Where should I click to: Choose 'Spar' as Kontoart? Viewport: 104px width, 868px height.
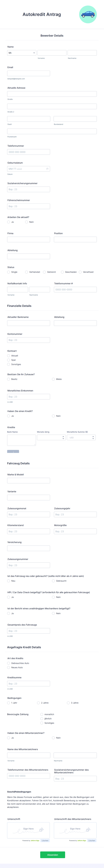(x=9, y=360)
